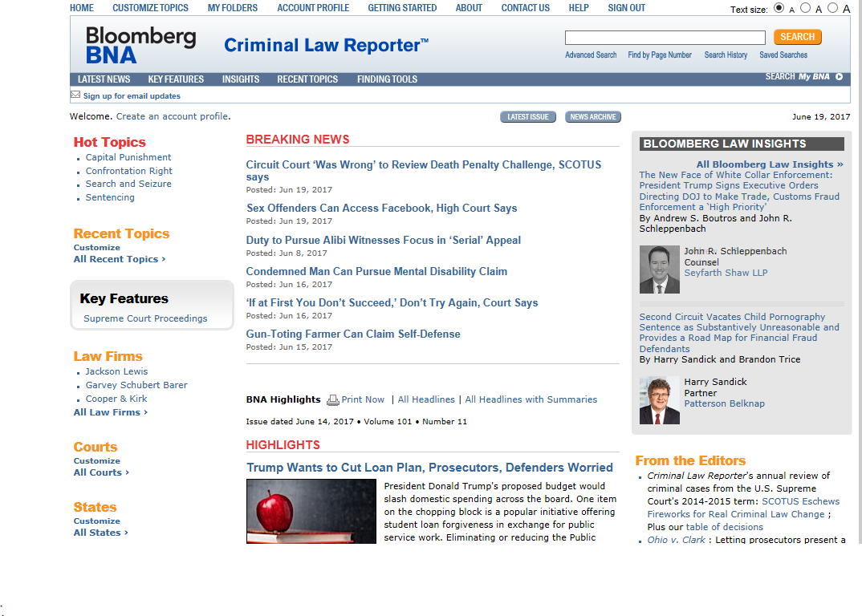Image resolution: width=862 pixels, height=616 pixels.
Task: Open the RECENT TOPICS tab
Action: click(x=307, y=79)
